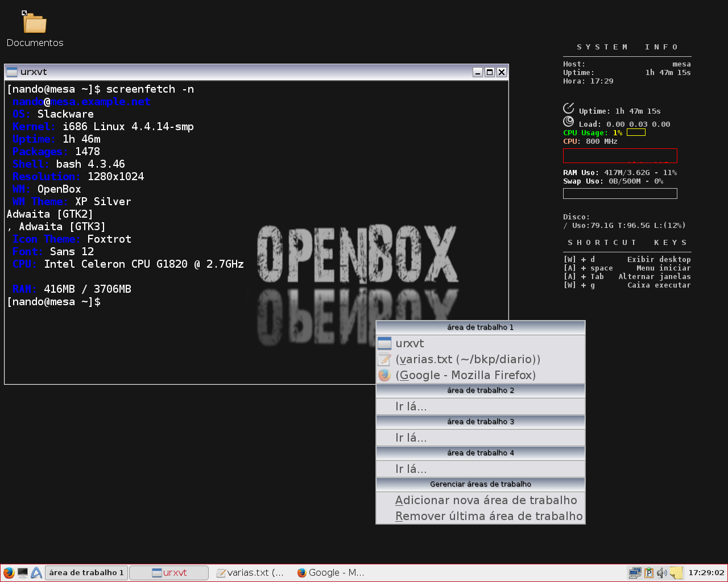Open the terminal launcher icon in taskbar
Screen dimensions: 728x582
(x=23, y=573)
